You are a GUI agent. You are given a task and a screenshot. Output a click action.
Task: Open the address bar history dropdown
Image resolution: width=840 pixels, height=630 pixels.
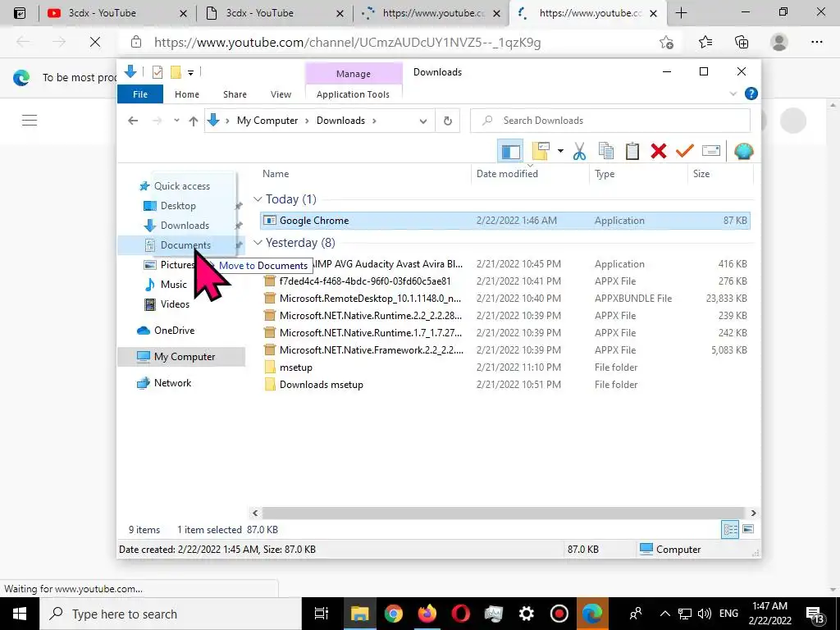coord(423,121)
